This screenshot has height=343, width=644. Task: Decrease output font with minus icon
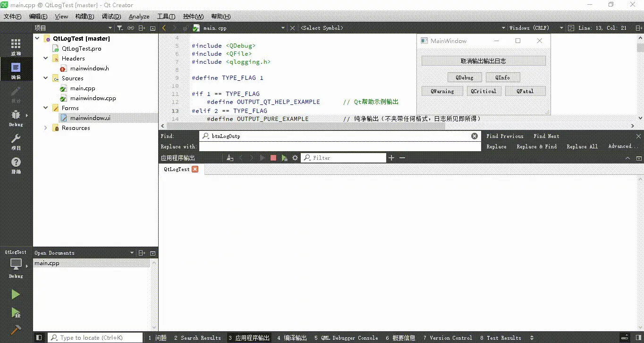(x=402, y=158)
